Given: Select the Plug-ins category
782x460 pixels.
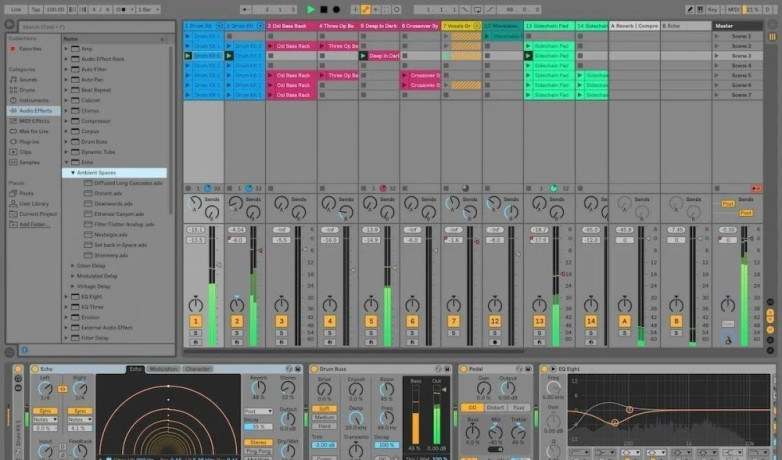Looking at the screenshot, I should 29,142.
